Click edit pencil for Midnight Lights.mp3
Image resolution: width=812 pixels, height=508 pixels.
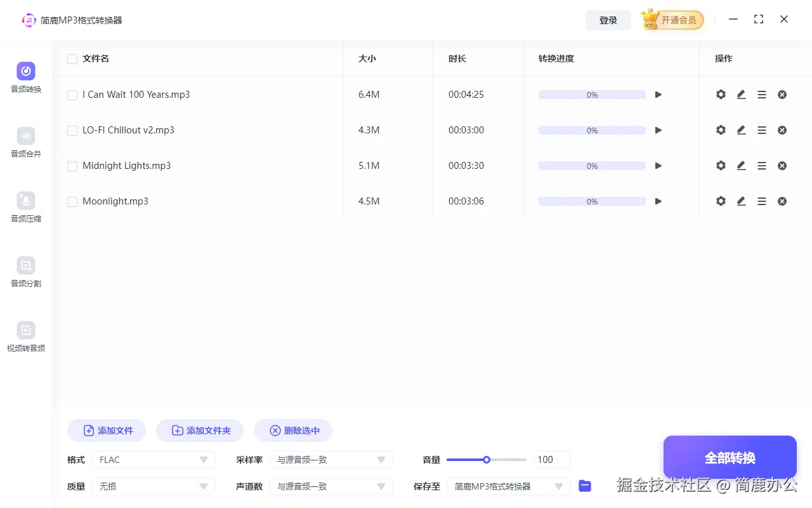tap(741, 166)
